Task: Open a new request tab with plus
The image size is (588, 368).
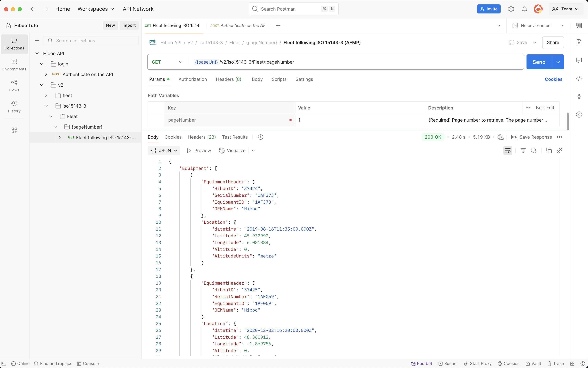Action: point(278,26)
